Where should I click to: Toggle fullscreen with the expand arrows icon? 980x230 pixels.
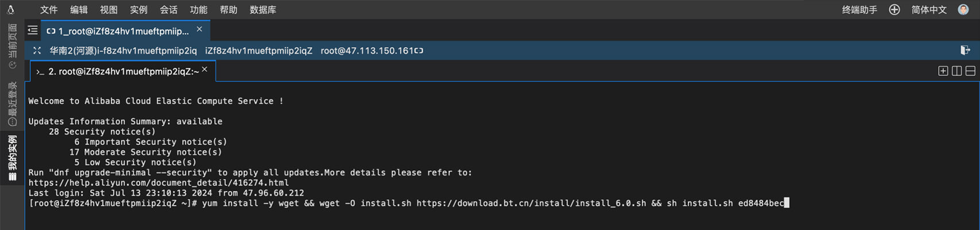point(37,51)
